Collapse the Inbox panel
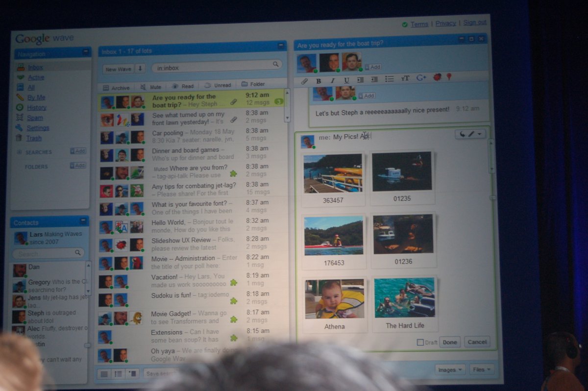Image resolution: width=588 pixels, height=391 pixels. point(281,46)
